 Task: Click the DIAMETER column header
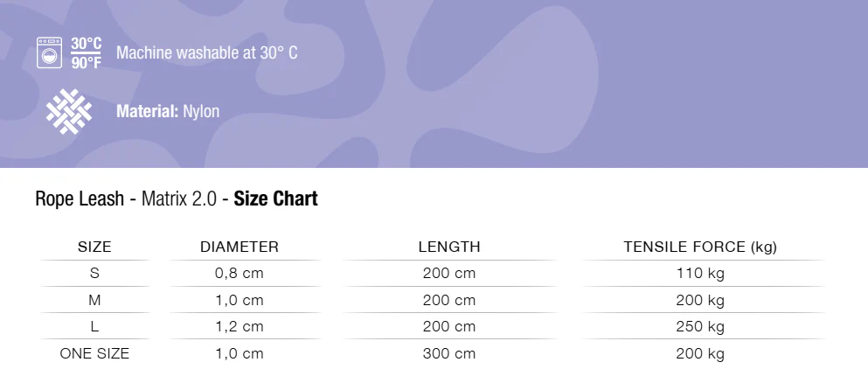tap(240, 247)
